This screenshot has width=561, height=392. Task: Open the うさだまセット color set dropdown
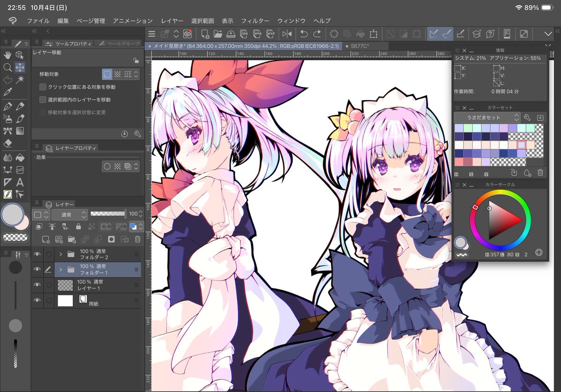tap(487, 117)
